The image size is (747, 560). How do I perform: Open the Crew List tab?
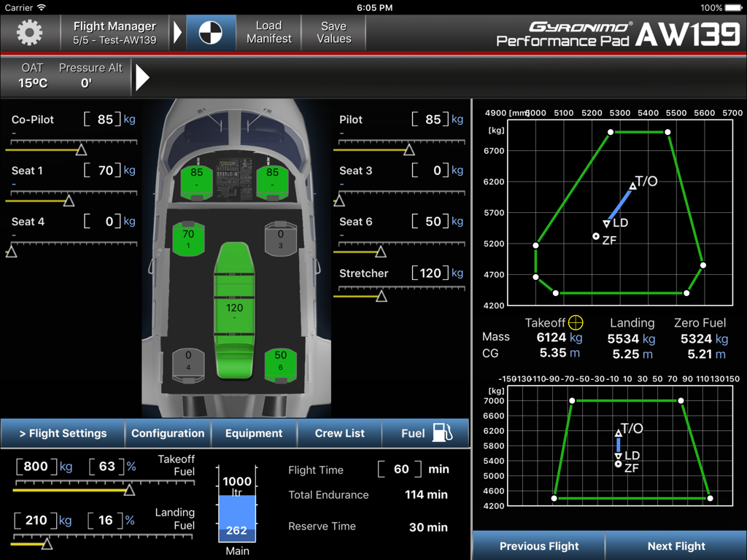(x=339, y=432)
